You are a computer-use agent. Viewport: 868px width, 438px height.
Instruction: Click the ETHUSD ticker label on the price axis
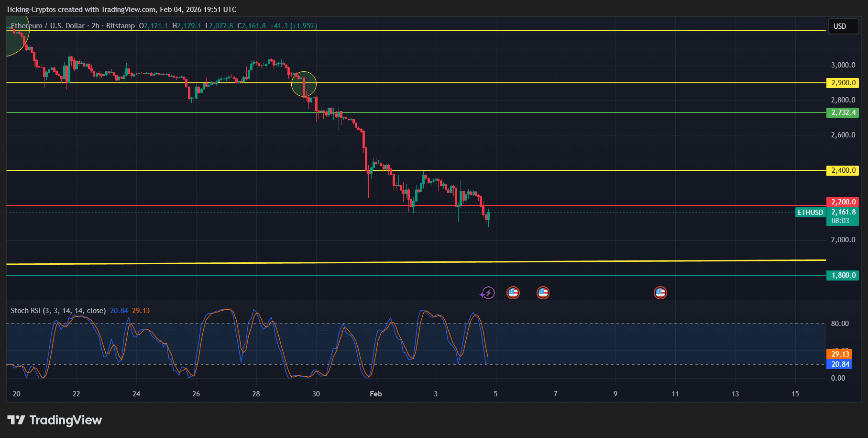(810, 213)
